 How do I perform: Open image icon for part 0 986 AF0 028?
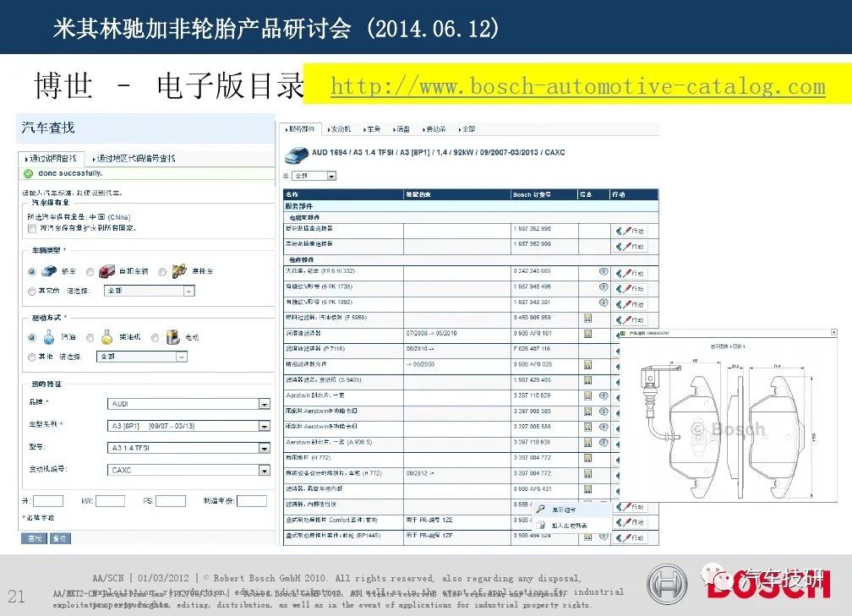tap(587, 364)
